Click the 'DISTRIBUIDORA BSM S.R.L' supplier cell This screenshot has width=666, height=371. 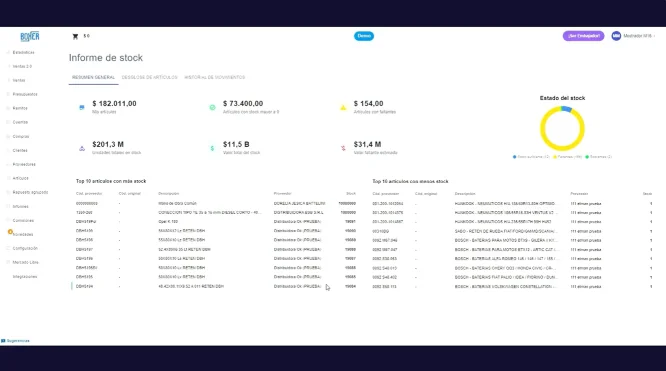(x=299, y=212)
